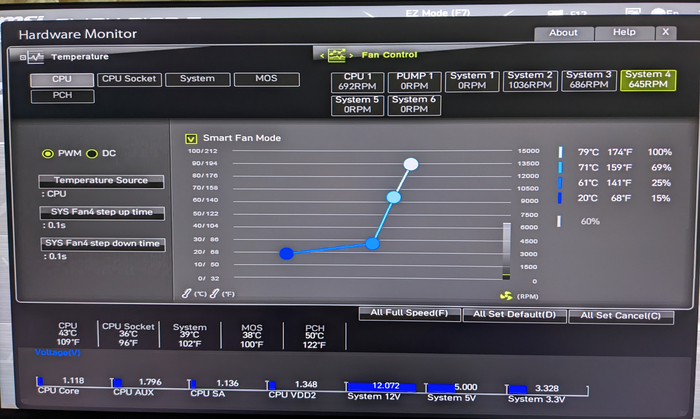Click the yellow fan RPM icon
The width and height of the screenshot is (700, 419).
point(506,296)
